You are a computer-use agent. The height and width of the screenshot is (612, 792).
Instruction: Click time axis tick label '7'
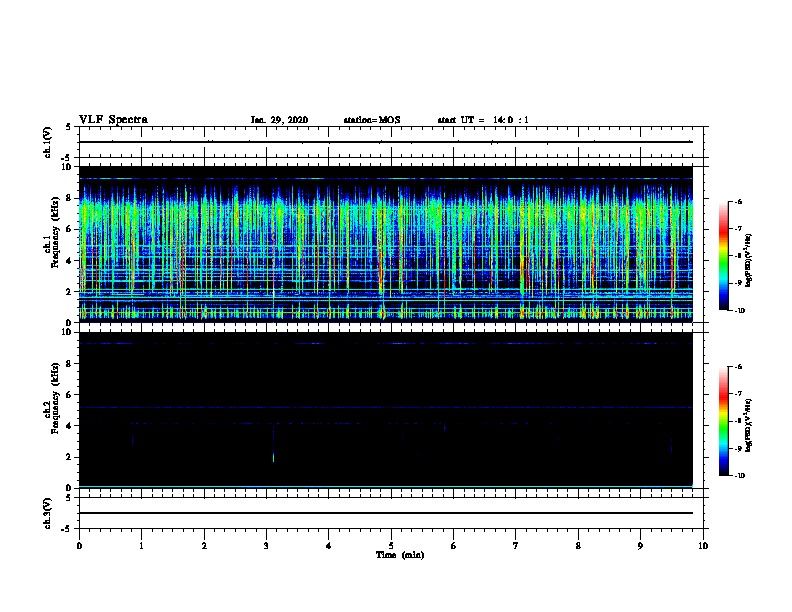[x=516, y=546]
